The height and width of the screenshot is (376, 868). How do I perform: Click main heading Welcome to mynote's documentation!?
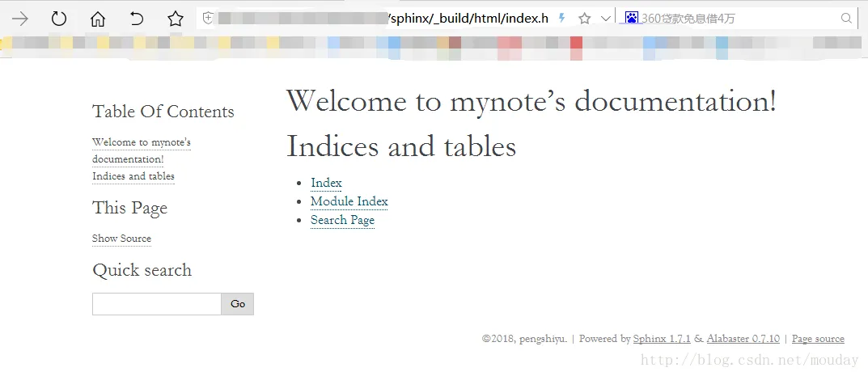pyautogui.click(x=531, y=102)
